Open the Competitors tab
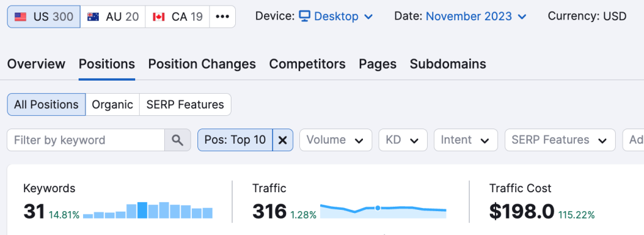Viewport: 644px width, 235px height. point(307,64)
